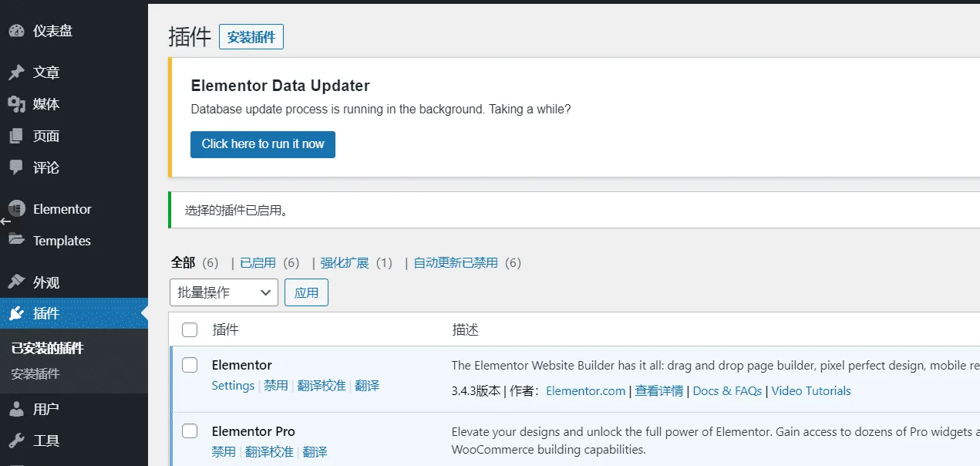980x466 pixels.
Task: Click the Tools wrench icon
Action: click(x=16, y=441)
